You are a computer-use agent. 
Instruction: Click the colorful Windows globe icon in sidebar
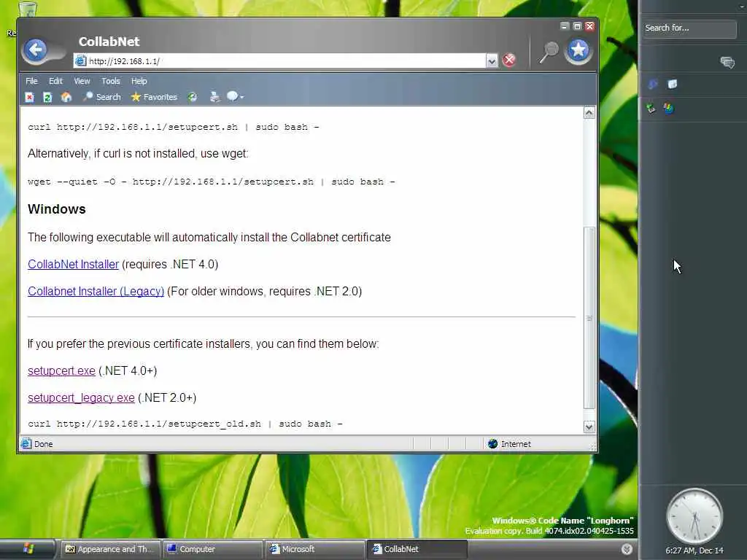click(669, 109)
